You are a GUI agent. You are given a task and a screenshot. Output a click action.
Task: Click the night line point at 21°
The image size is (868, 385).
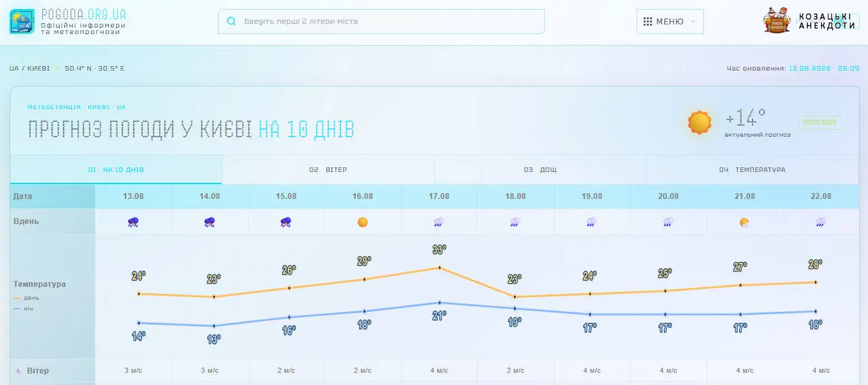coord(439,302)
